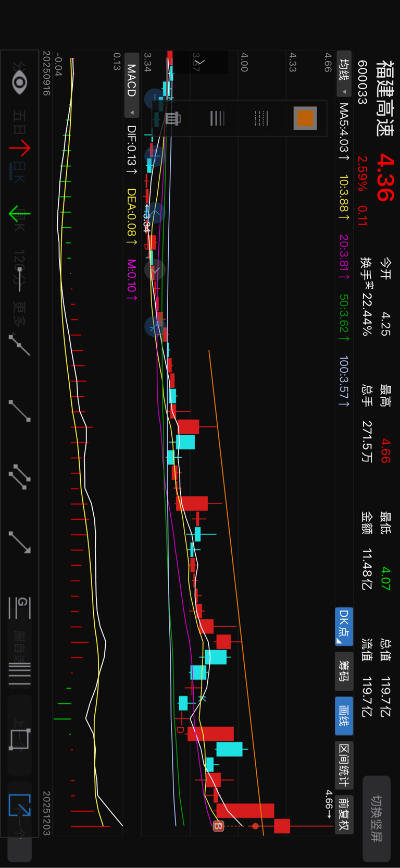400x868 pixels.
Task: Click the 最低 4.07 low price
Action: pyautogui.click(x=385, y=551)
